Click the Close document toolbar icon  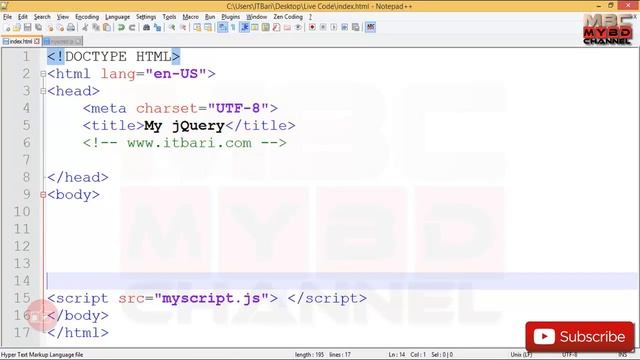click(50, 27)
